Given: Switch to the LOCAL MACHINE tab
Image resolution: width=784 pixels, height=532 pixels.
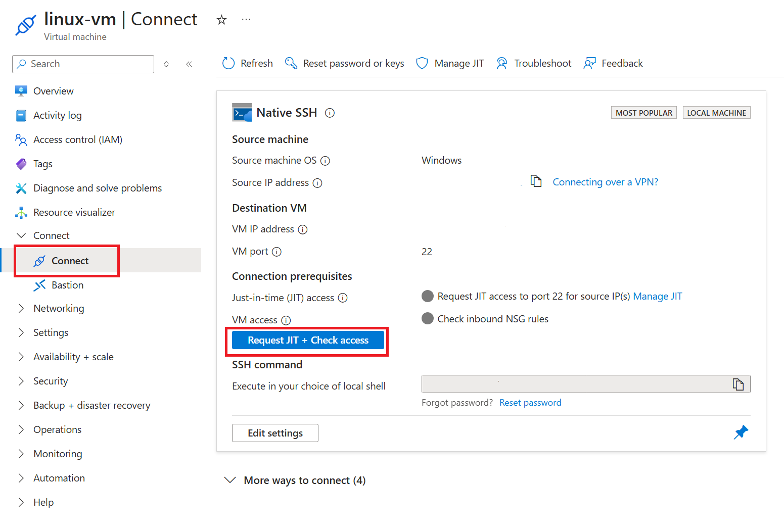Looking at the screenshot, I should pos(716,112).
